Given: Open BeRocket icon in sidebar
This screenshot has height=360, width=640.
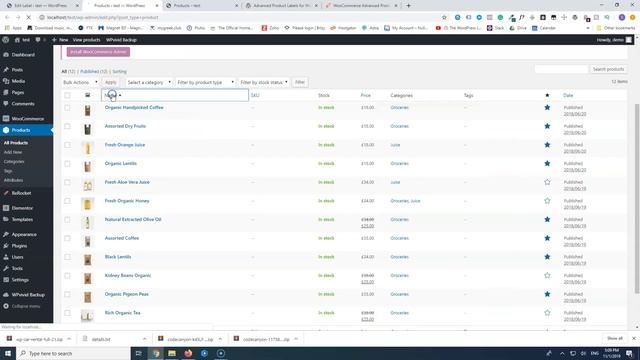Looking at the screenshot, I should (6, 193).
